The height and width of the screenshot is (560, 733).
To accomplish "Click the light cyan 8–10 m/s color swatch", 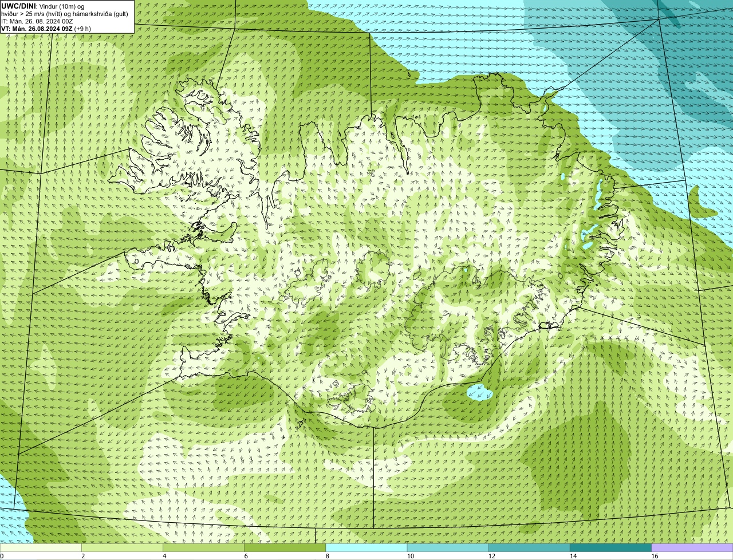I will coord(366,548).
